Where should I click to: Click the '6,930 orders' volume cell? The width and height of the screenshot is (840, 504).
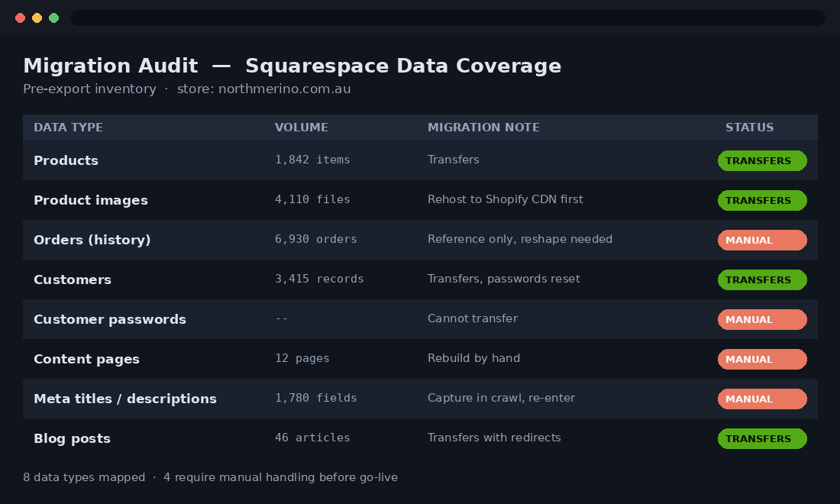pos(315,239)
